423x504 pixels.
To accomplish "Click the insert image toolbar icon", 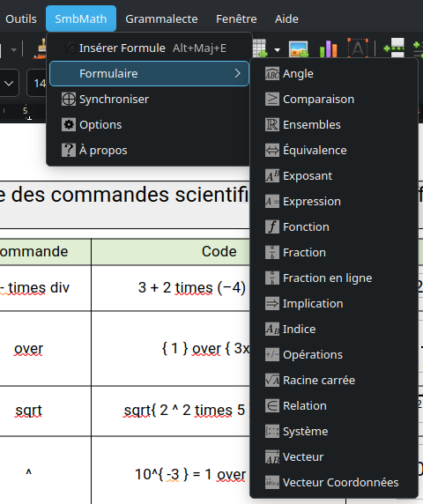I will 299,49.
